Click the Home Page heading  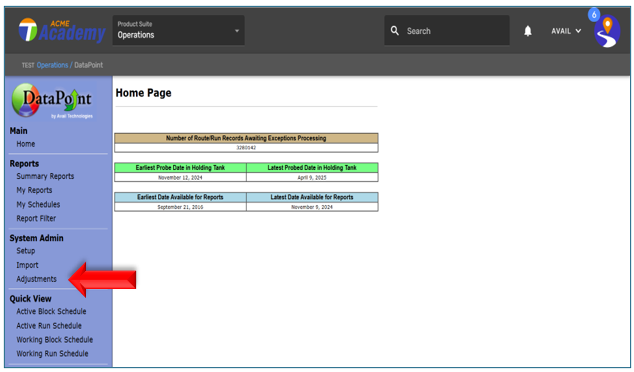(144, 93)
